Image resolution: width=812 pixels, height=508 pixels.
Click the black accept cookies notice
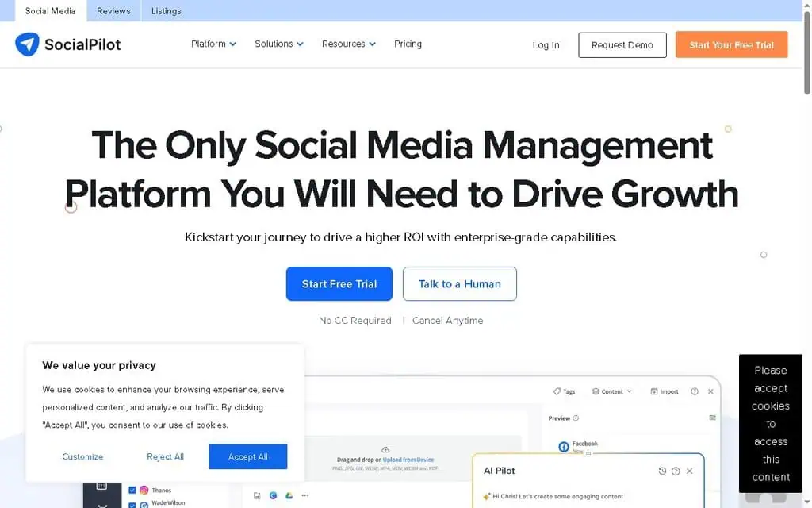coord(771,424)
